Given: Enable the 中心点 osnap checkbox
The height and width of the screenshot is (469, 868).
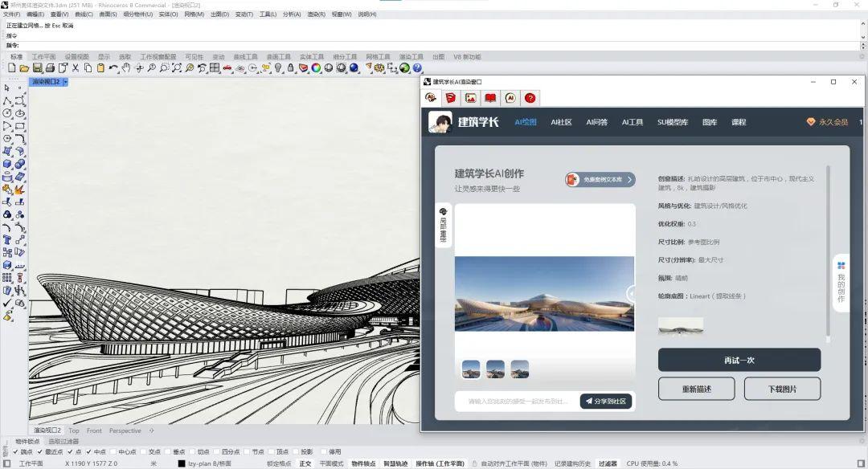Looking at the screenshot, I should coord(113,452).
